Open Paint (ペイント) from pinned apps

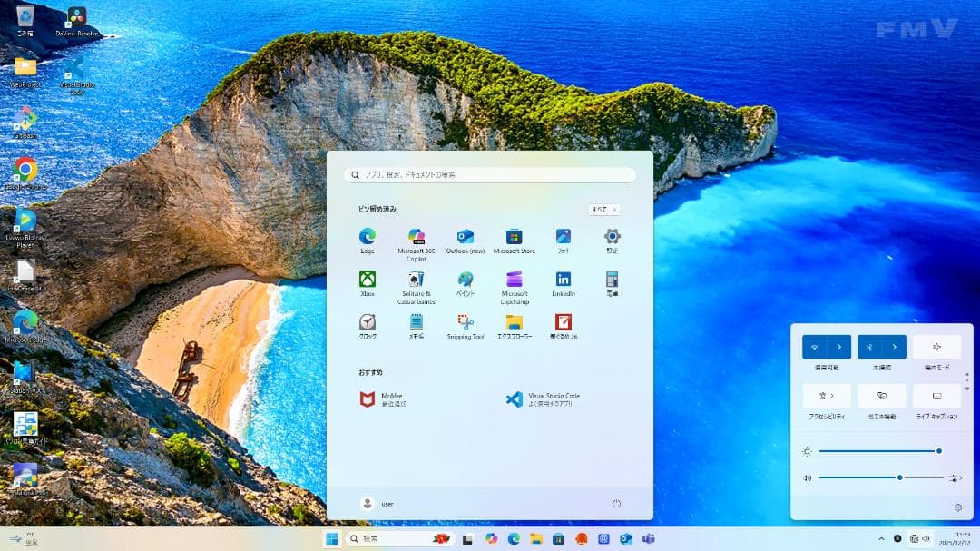pos(465,283)
